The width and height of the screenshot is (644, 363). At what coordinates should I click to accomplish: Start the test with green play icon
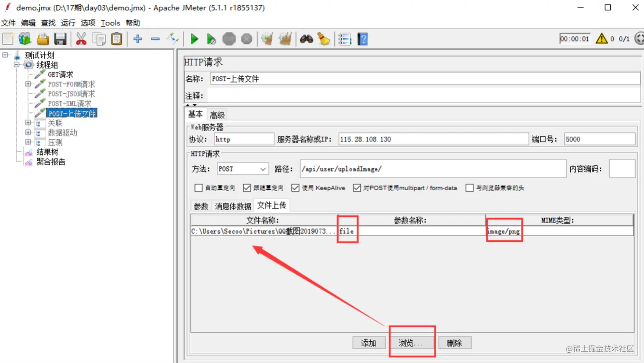(x=194, y=39)
